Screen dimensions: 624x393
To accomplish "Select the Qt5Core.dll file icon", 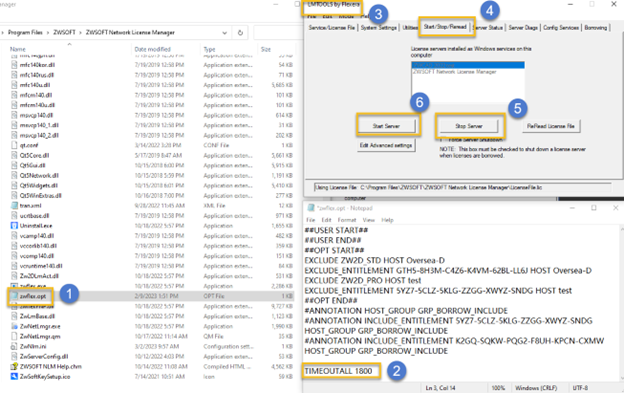I will pos(14,155).
